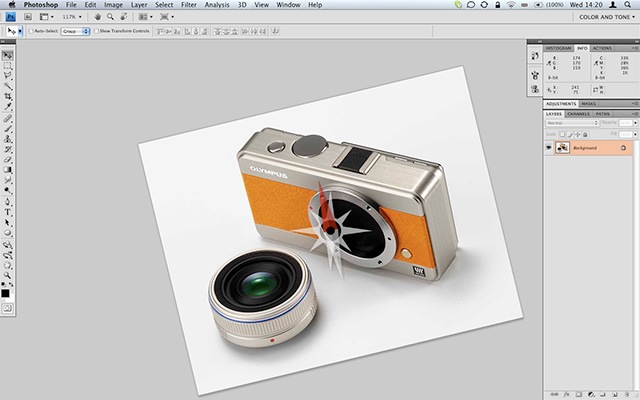The image size is (640, 400).
Task: Open the layer Fill slider arrow
Action: coord(635,134)
